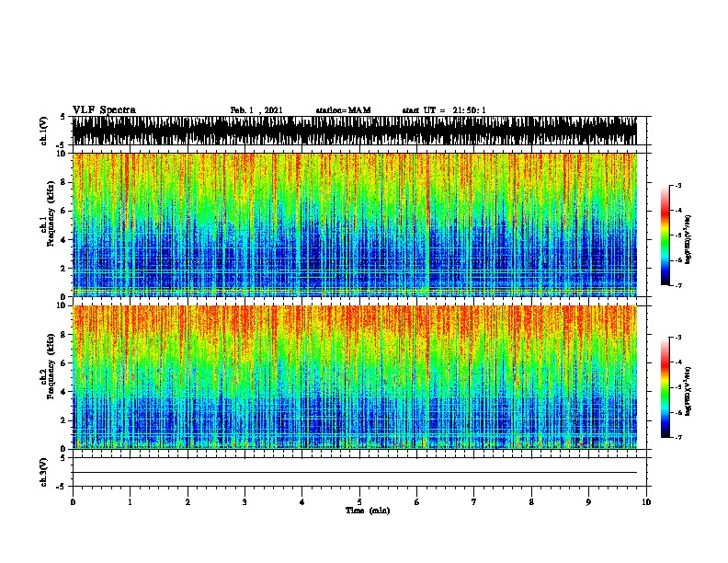Click the ch.2 spectrogram panel
Screen dimensions: 728x563
click(355, 377)
